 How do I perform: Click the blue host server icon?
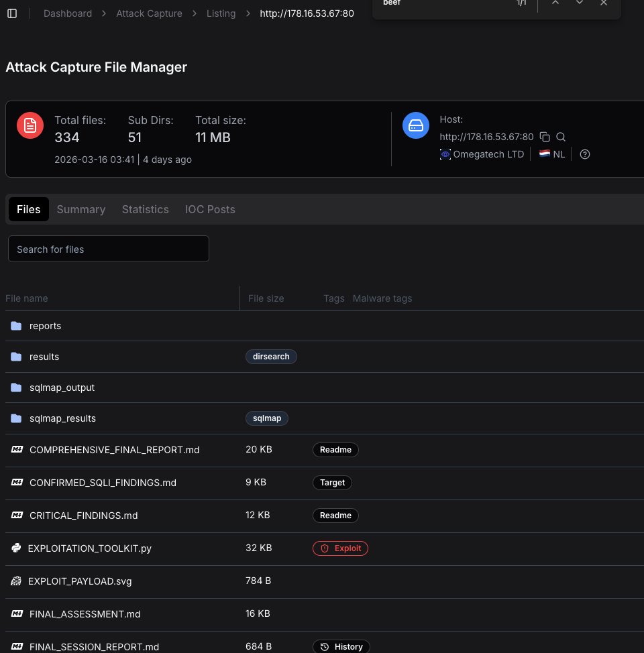[415, 125]
